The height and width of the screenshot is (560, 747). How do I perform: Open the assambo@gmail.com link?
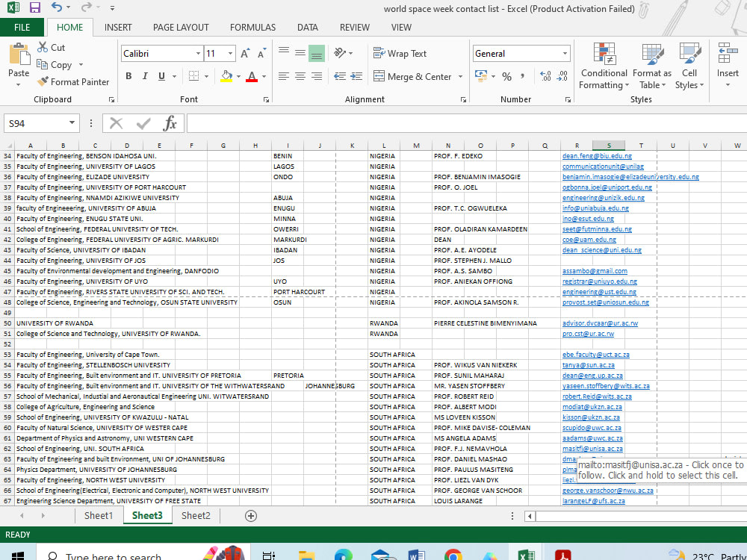(x=595, y=271)
